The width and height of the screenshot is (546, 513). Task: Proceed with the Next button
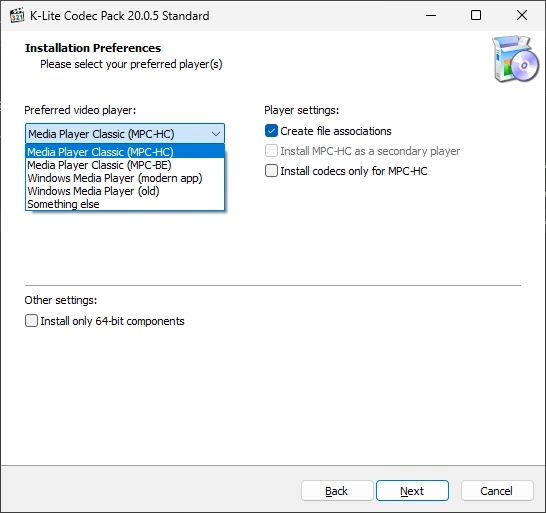point(412,491)
